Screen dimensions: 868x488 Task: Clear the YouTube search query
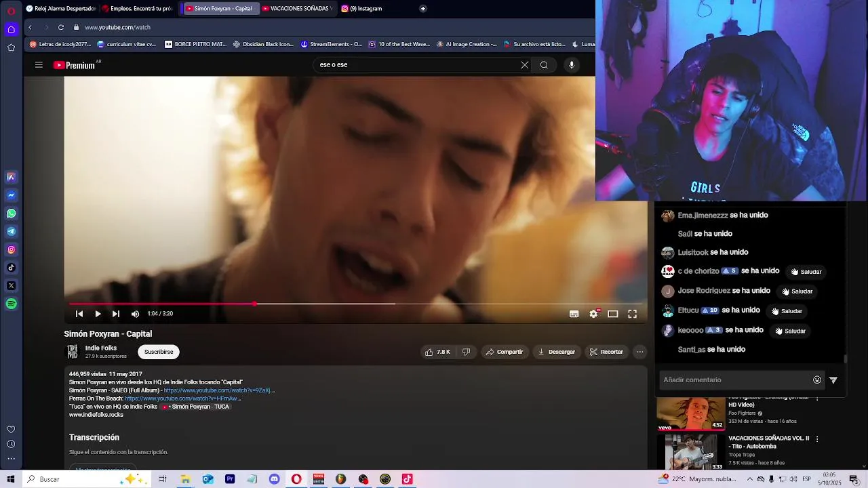pyautogui.click(x=524, y=65)
